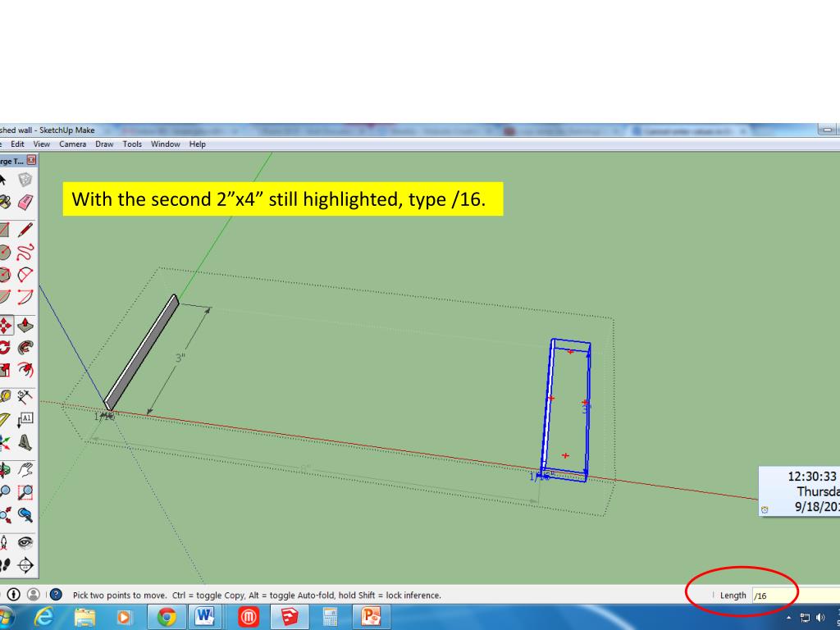
Task: Select the 2 Point Arc tool
Action: coord(25,297)
